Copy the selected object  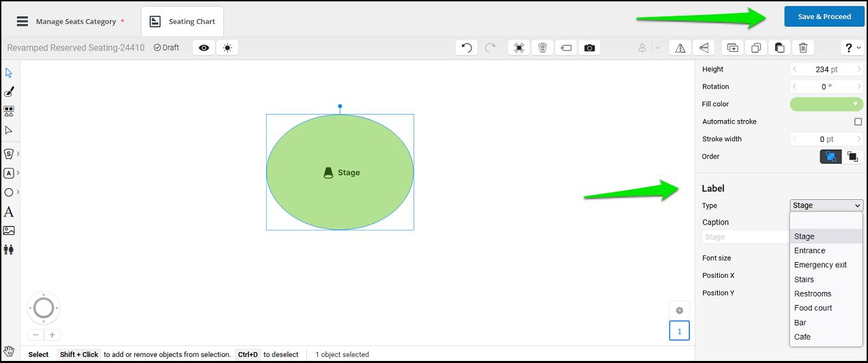pyautogui.click(x=756, y=48)
